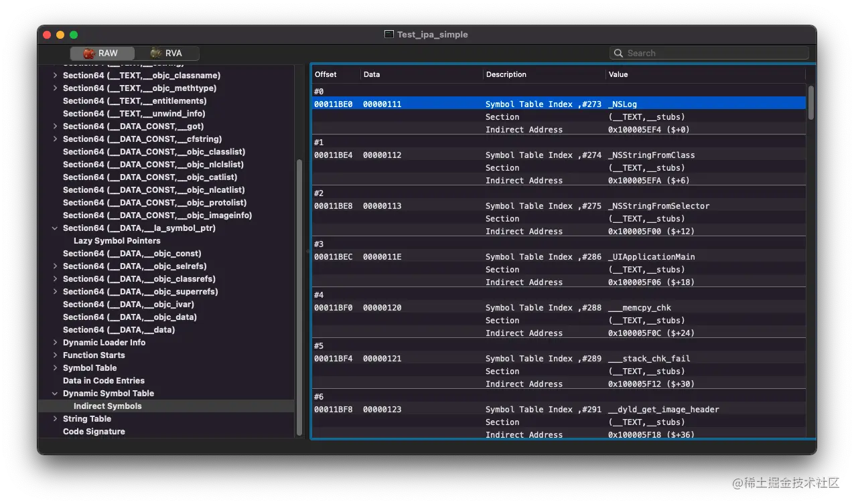Open the Code Signature item
Image resolution: width=854 pixels, height=504 pixels.
[166, 432]
